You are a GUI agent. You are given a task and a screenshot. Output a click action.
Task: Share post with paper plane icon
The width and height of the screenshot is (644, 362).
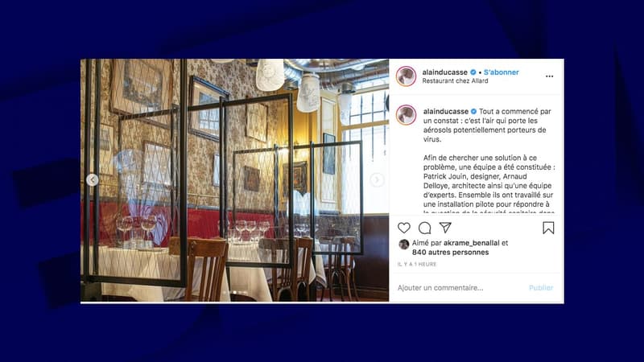[445, 228]
